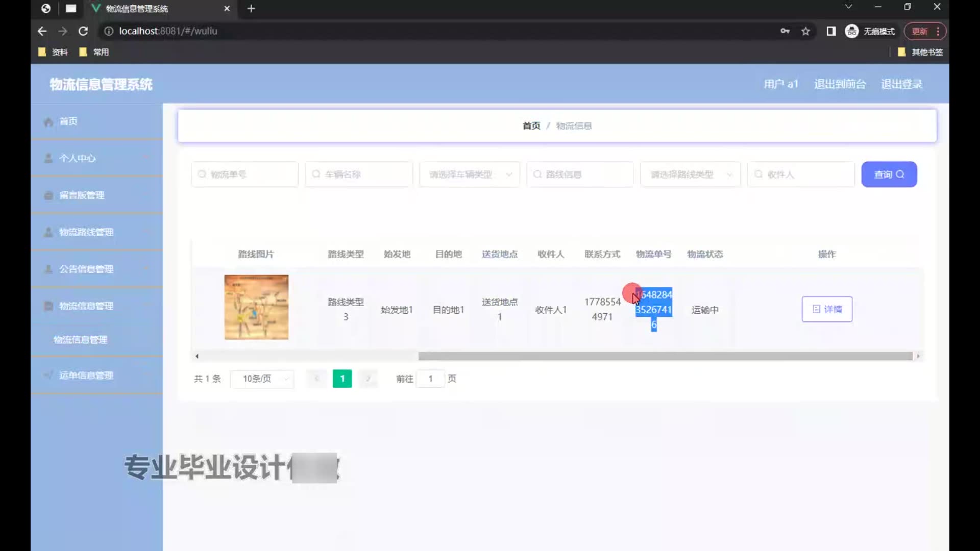Screen dimensions: 980x551
Task: Click the 查询 search button
Action: [x=889, y=174]
